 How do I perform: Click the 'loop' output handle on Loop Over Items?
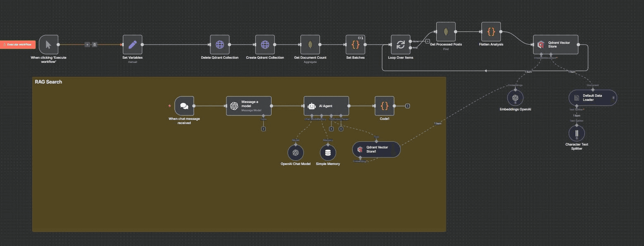click(x=410, y=48)
